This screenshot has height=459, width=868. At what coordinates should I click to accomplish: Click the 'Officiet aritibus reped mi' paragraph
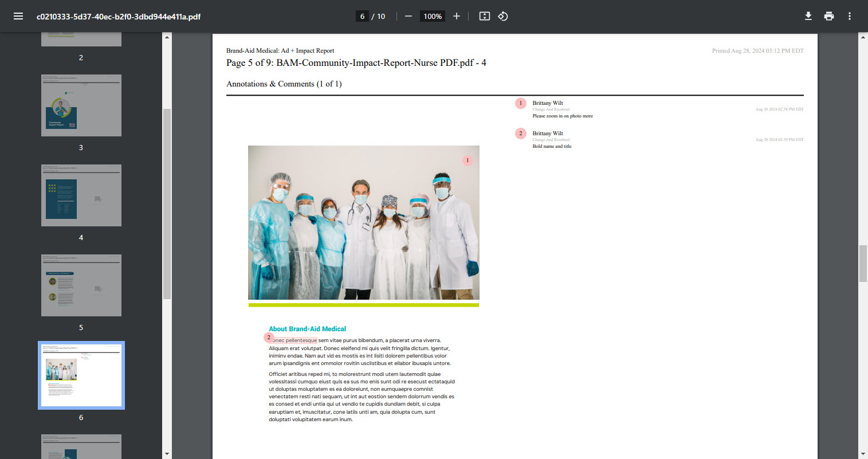tap(362, 397)
